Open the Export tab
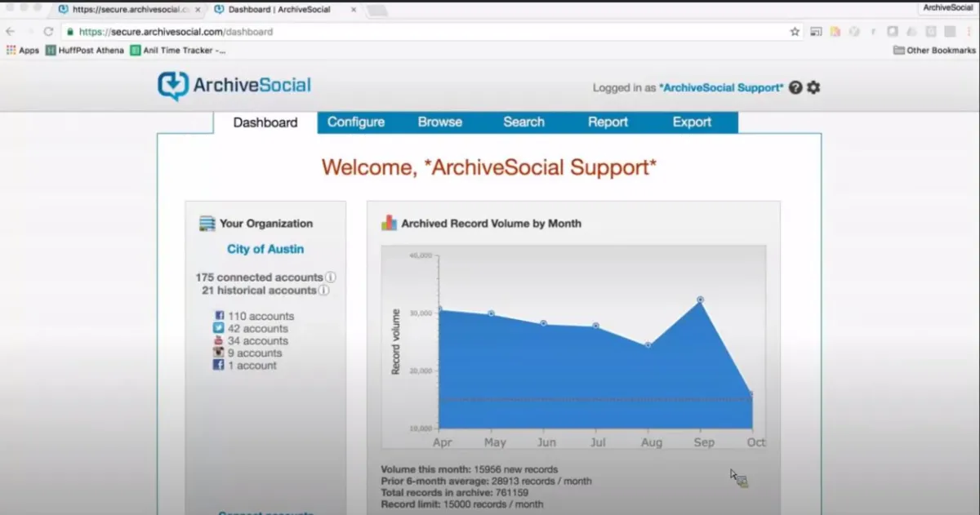The image size is (980, 515). point(692,122)
